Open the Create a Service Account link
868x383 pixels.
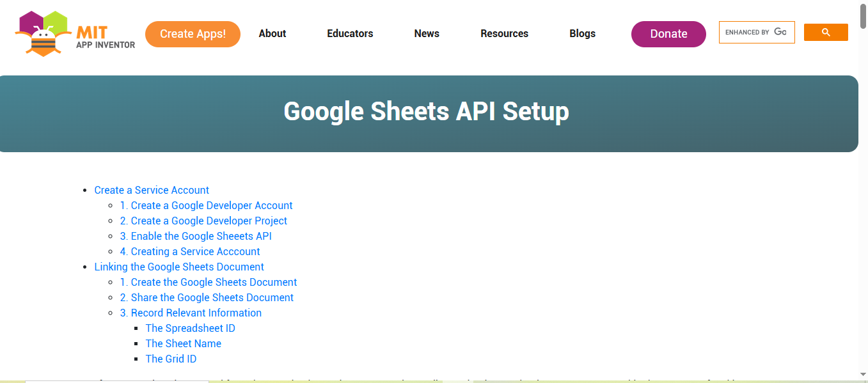point(151,190)
